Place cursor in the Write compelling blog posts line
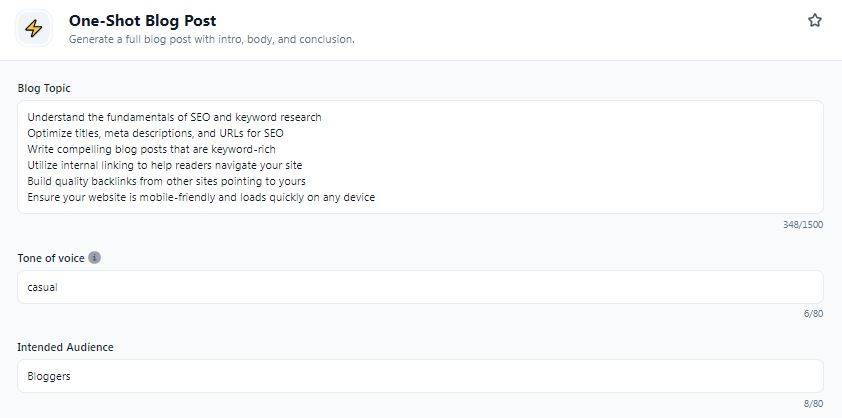The height and width of the screenshot is (418, 842). coord(151,149)
